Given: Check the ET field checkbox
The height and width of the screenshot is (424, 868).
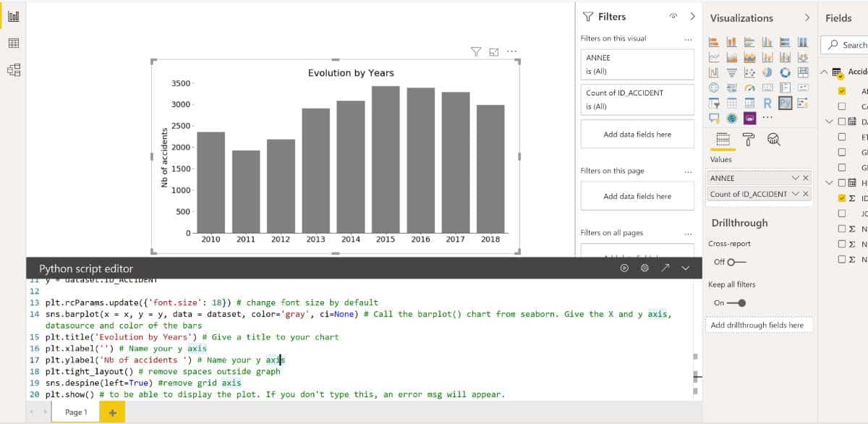Looking at the screenshot, I should pos(841,137).
